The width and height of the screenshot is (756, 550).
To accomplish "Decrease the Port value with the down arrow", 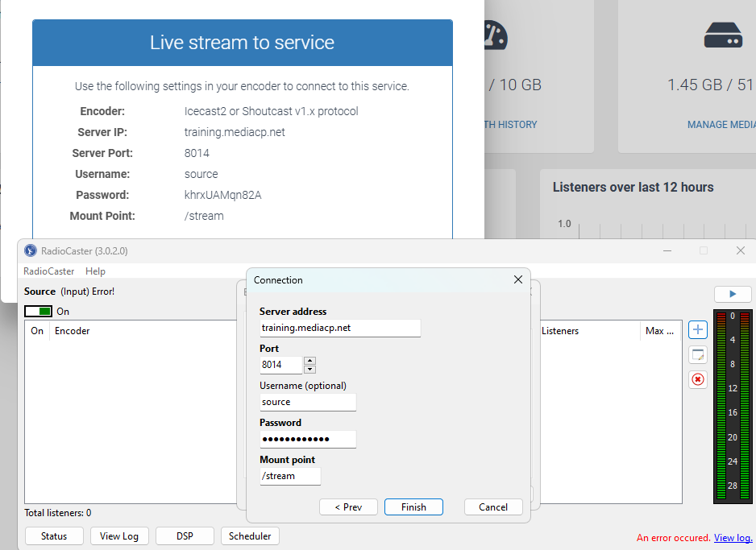I will point(310,370).
